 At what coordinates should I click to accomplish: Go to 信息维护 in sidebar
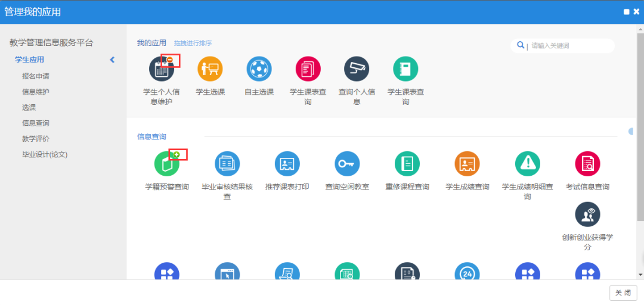(x=36, y=92)
